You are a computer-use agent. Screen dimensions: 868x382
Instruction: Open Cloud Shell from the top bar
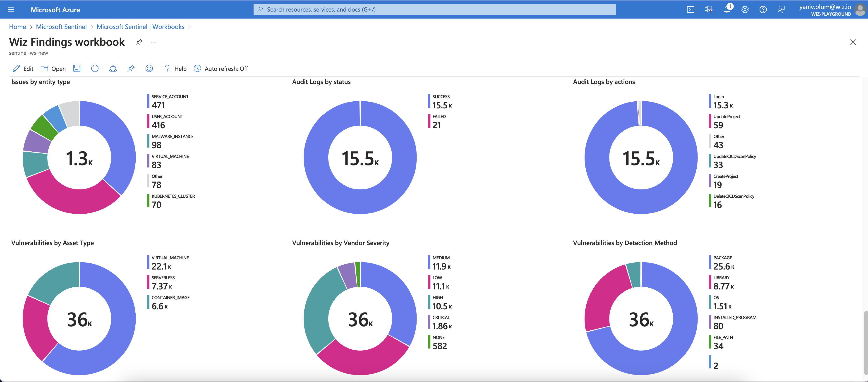[691, 10]
